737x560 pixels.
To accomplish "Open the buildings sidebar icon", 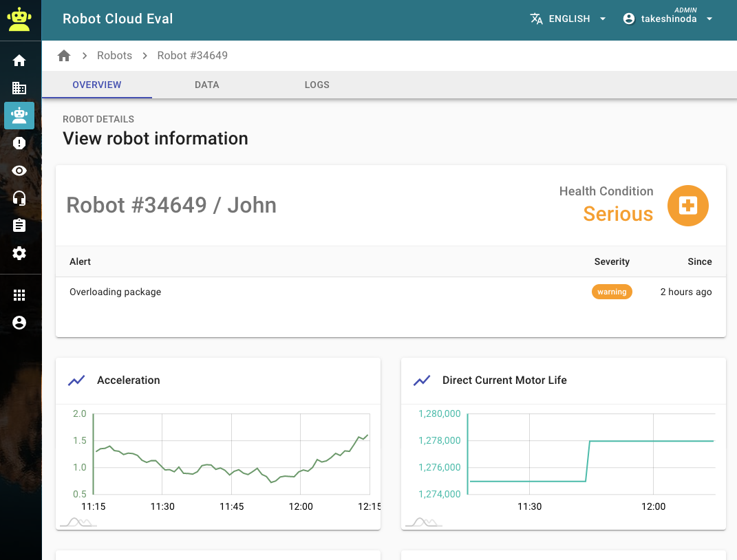I will (19, 88).
